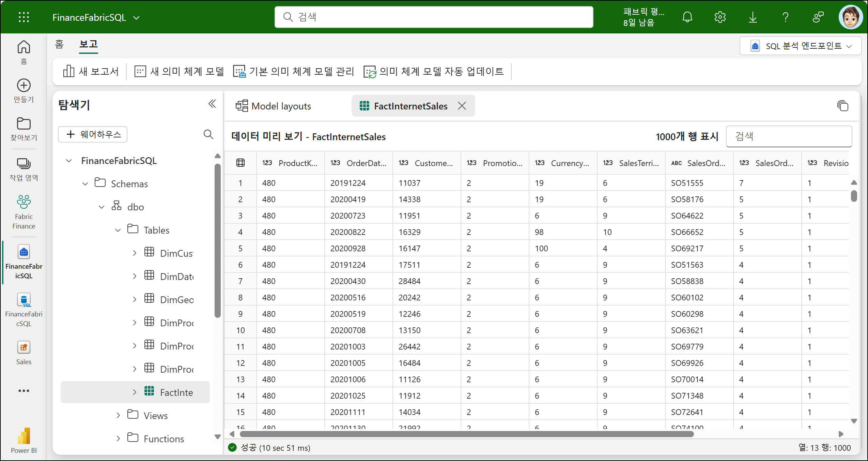Open help question mark icon

coord(786,17)
